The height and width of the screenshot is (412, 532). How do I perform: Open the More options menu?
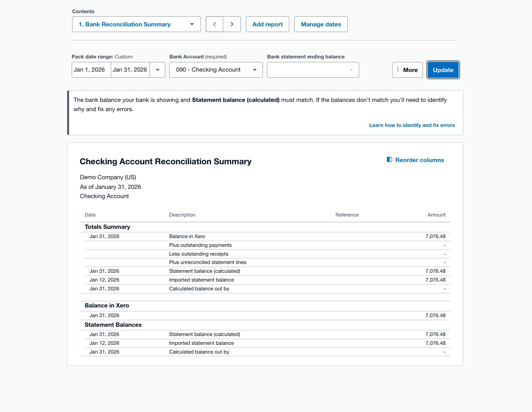tap(408, 70)
